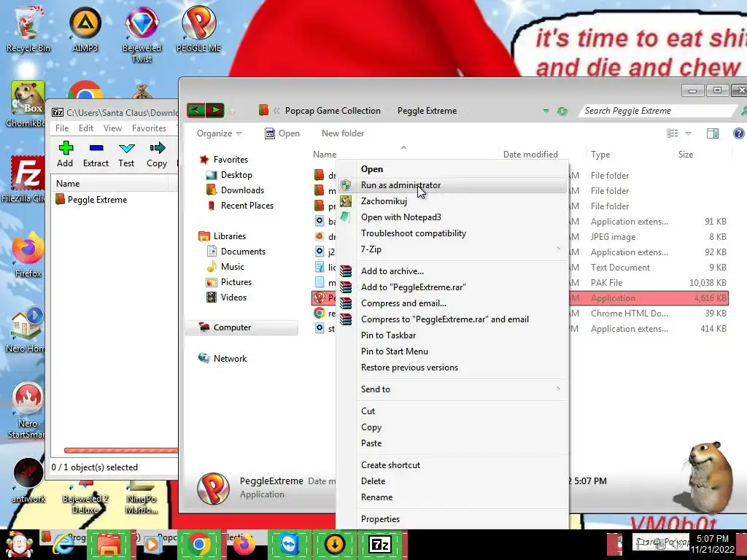Toggle the Explorer preview pane icon

click(713, 133)
